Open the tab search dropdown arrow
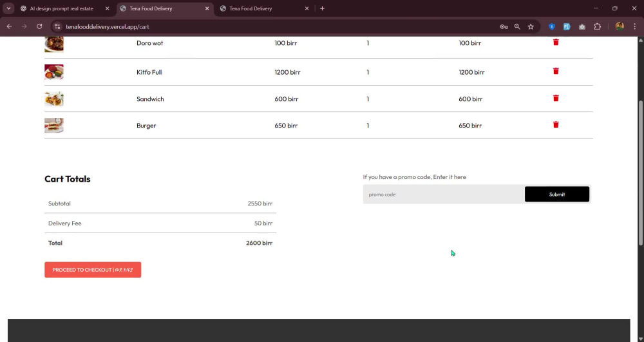 pos(8,8)
